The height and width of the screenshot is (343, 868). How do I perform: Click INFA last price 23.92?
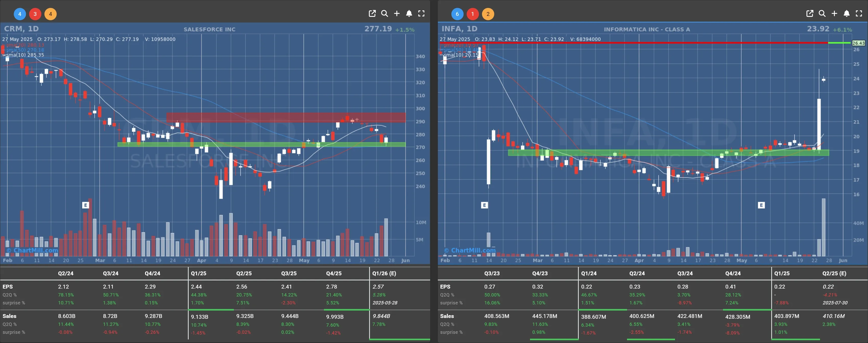(818, 29)
